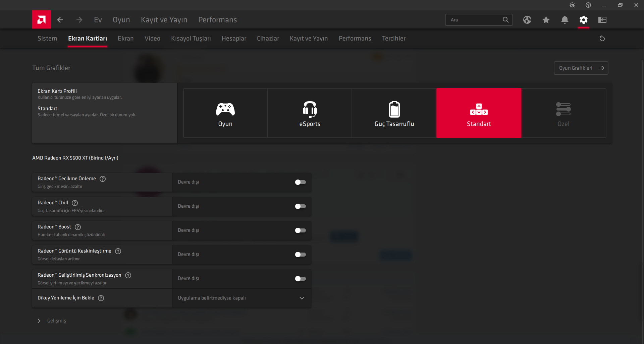Viewport: 644px width, 344px height.
Task: Open favorites star icon
Action: pyautogui.click(x=546, y=20)
